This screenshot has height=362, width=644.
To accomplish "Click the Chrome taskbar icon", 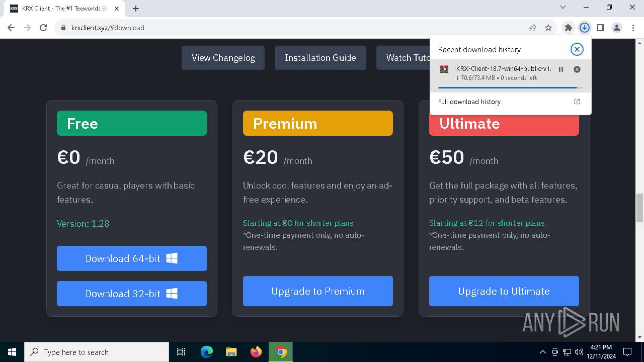I will (x=281, y=352).
